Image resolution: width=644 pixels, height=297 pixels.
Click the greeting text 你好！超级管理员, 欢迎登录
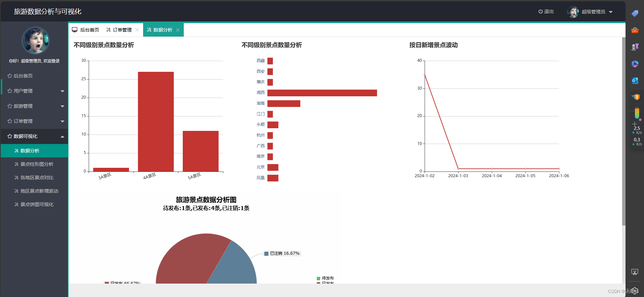(34, 61)
